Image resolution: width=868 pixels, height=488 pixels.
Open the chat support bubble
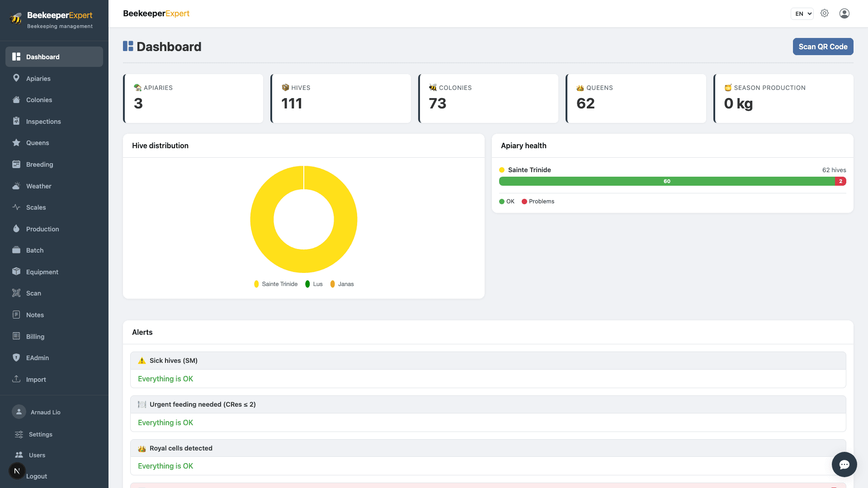click(844, 465)
